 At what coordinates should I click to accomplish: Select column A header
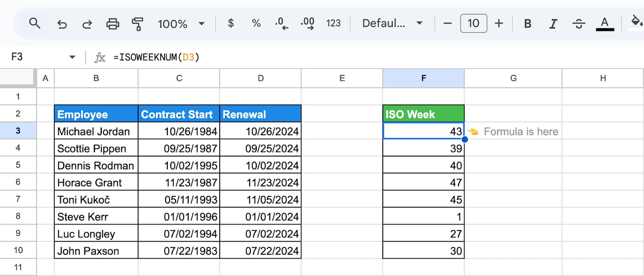tap(45, 78)
